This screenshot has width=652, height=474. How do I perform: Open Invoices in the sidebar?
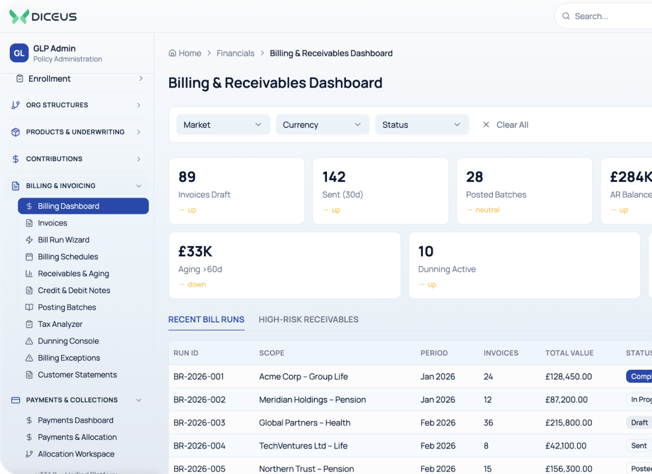83,223
